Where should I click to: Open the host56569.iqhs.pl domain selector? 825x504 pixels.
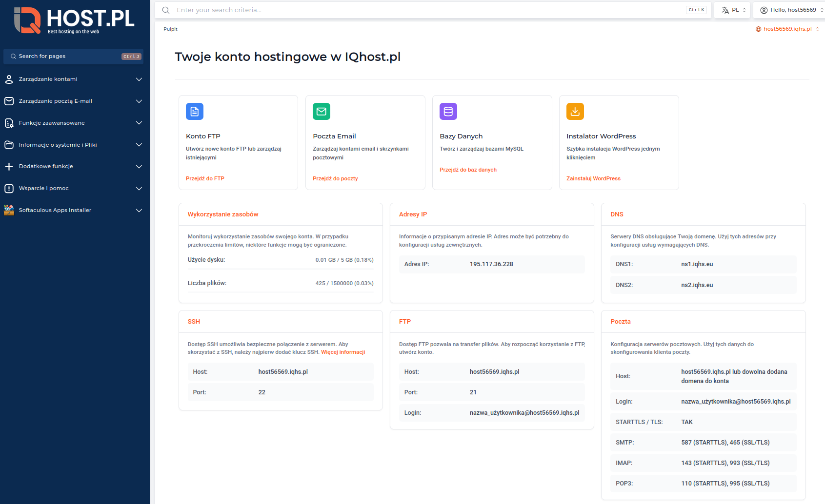click(787, 29)
